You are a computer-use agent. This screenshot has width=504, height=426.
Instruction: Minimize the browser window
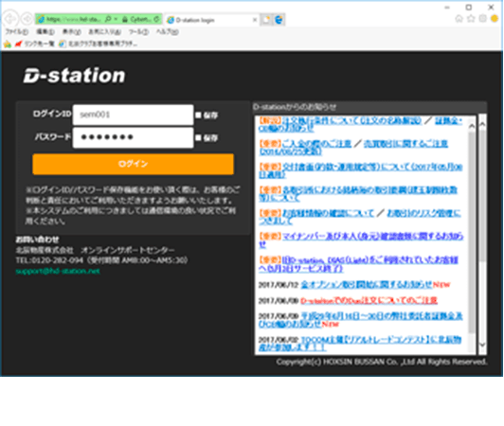point(447,7)
